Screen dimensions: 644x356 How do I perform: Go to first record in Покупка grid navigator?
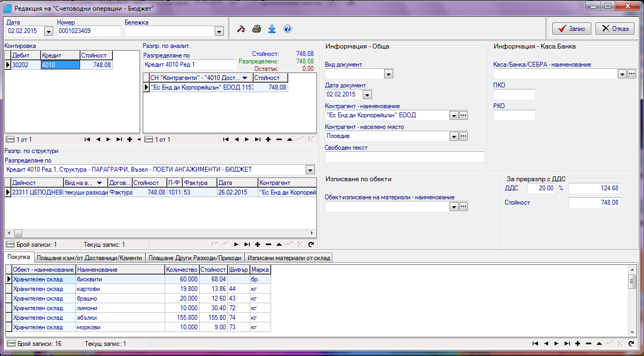[x=535, y=344]
